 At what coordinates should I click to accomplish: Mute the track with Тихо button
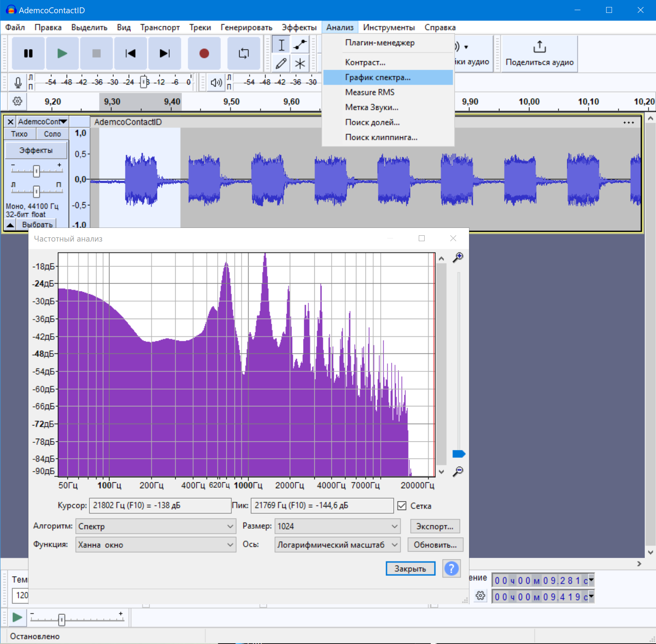(19, 134)
